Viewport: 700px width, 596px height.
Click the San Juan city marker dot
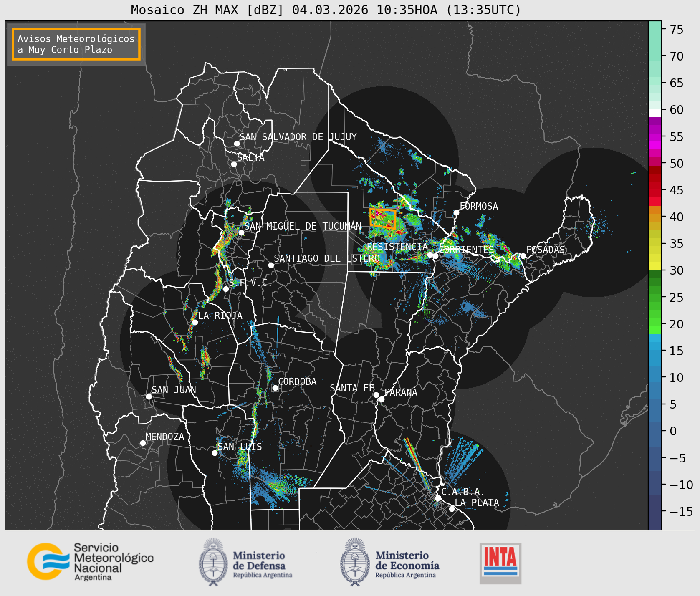point(149,396)
